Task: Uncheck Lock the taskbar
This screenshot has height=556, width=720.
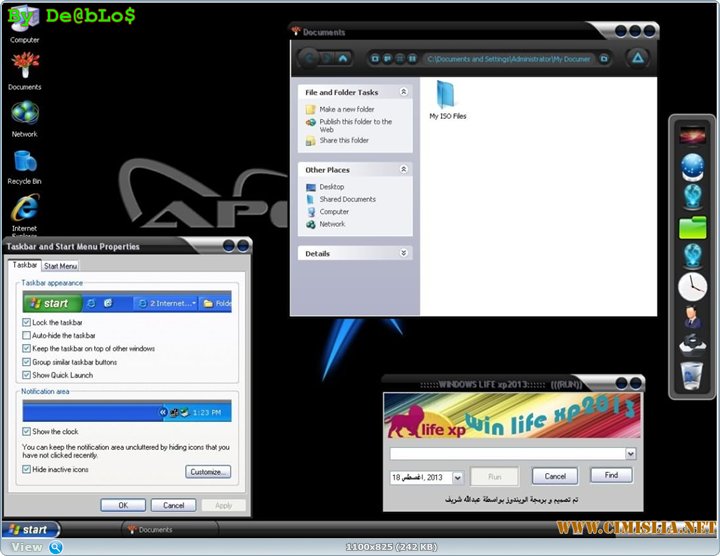Action: tap(27, 323)
